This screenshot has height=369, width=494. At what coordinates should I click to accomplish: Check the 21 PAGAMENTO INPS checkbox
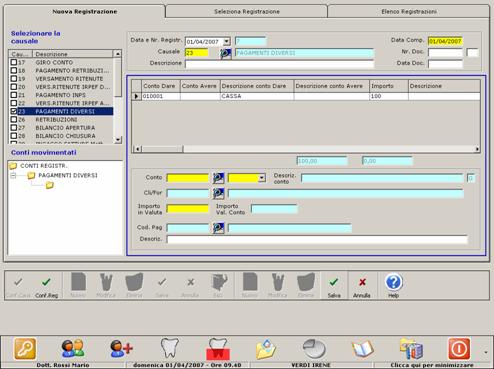[x=14, y=95]
